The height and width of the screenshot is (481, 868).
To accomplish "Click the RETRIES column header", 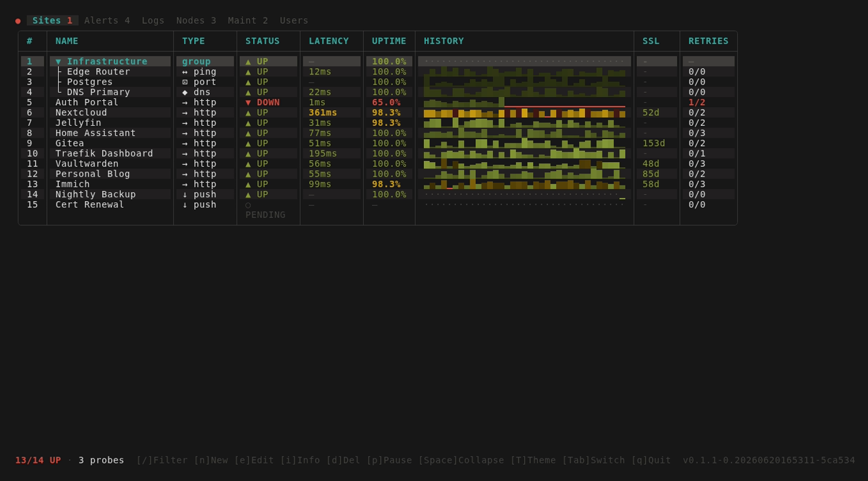I will coord(709,41).
